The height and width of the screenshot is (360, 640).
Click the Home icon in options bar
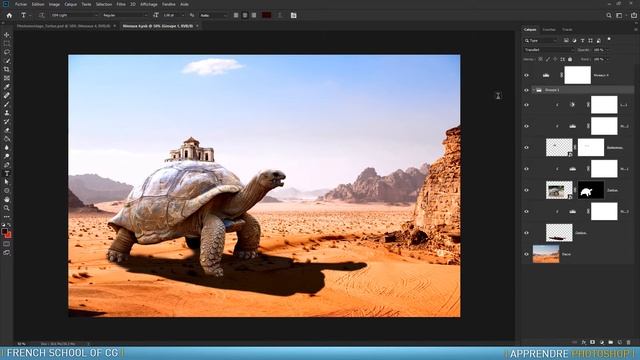pos(9,15)
